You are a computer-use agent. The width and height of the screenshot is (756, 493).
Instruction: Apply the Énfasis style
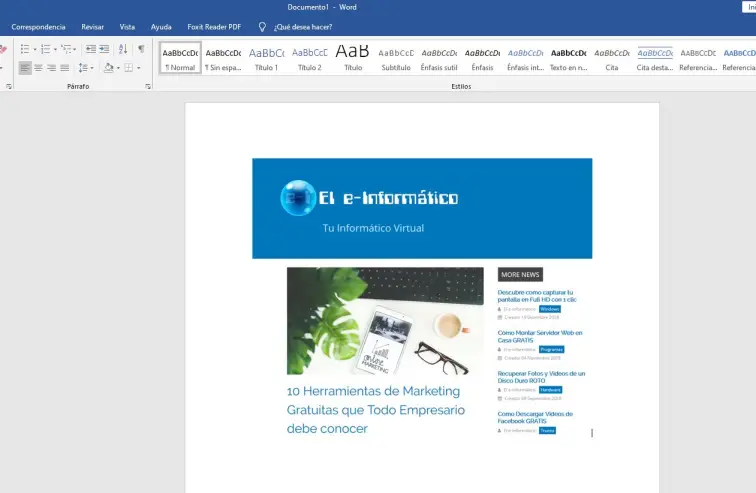click(482, 58)
